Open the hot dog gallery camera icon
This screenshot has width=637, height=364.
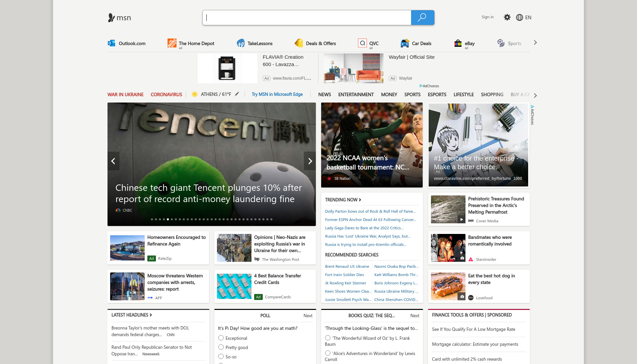462,297
